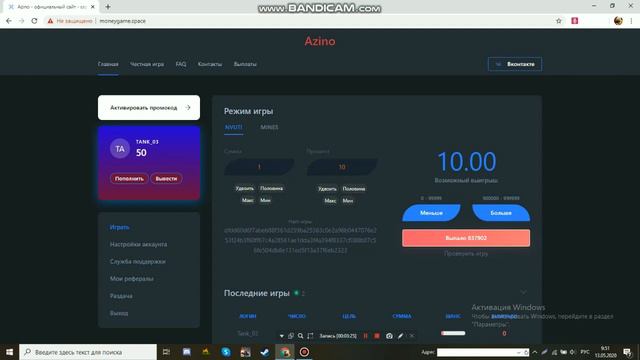Click Пополнить balance button
This screenshot has height=360, width=640.
point(129,178)
